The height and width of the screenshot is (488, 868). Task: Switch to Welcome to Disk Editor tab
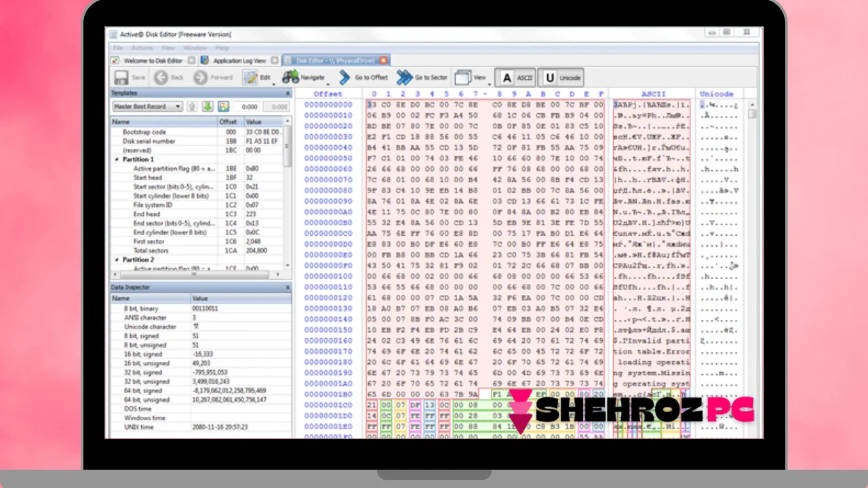coord(153,60)
